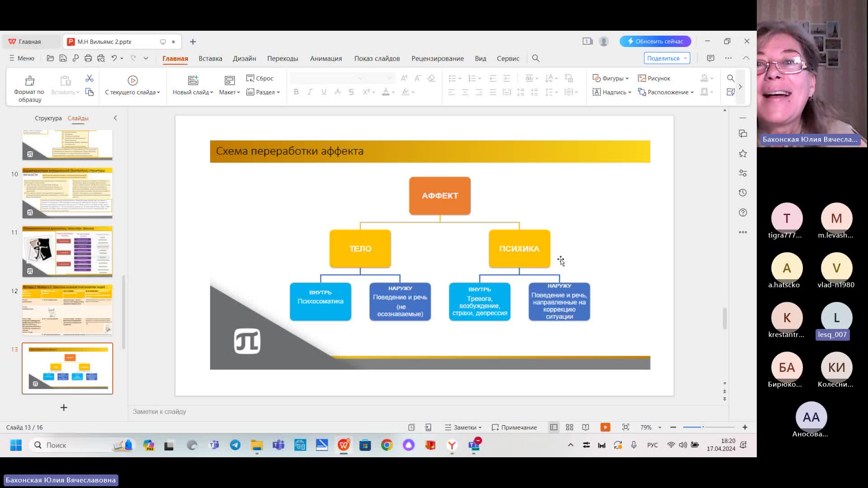Image resolution: width=868 pixels, height=488 pixels.
Task: Click Заметки к слайду notes field
Action: 428,412
